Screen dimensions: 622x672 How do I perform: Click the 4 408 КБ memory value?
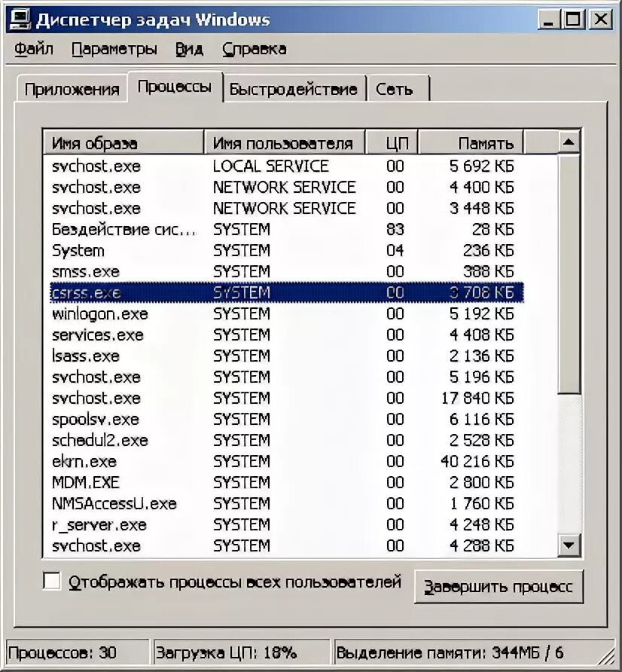pyautogui.click(x=481, y=334)
